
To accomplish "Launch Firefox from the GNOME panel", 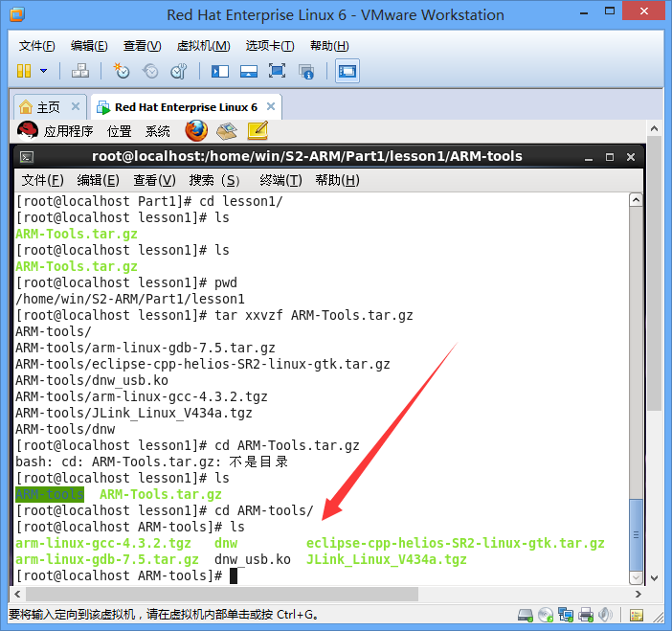I will coord(196,131).
